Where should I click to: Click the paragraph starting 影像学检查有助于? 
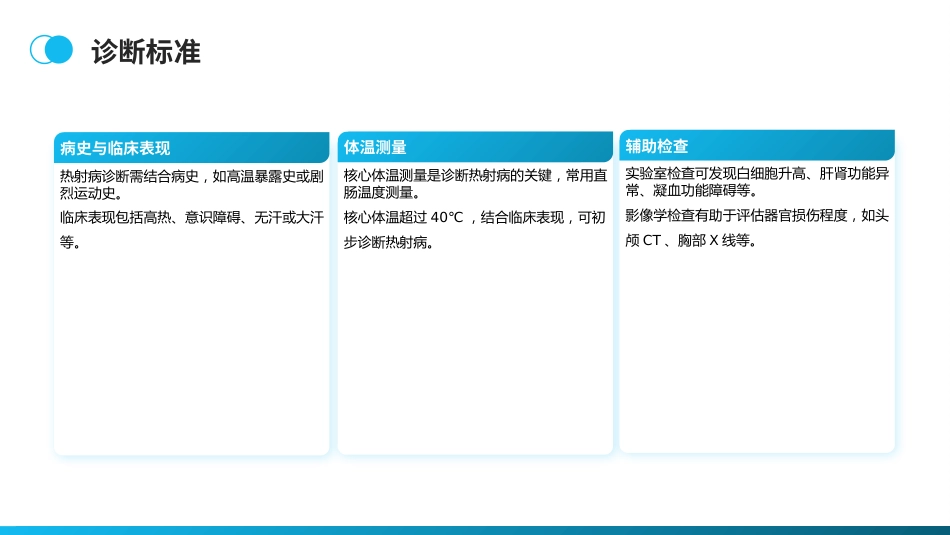click(757, 228)
